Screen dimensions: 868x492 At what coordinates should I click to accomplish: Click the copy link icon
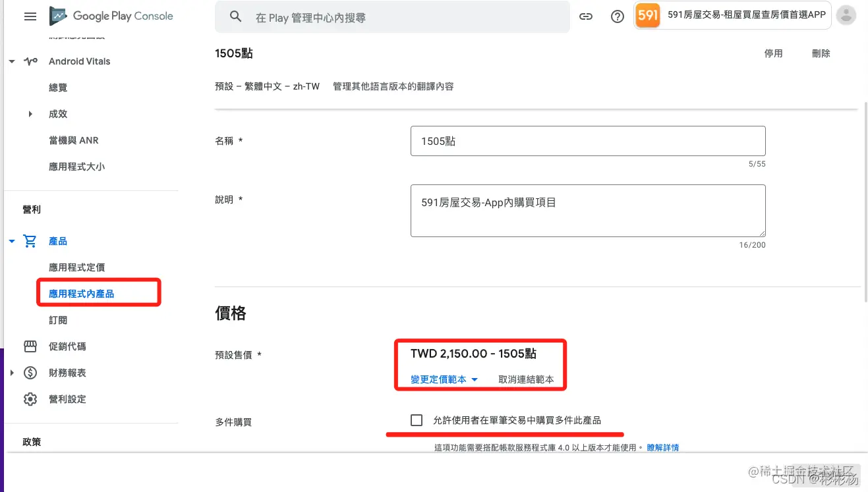(x=586, y=17)
